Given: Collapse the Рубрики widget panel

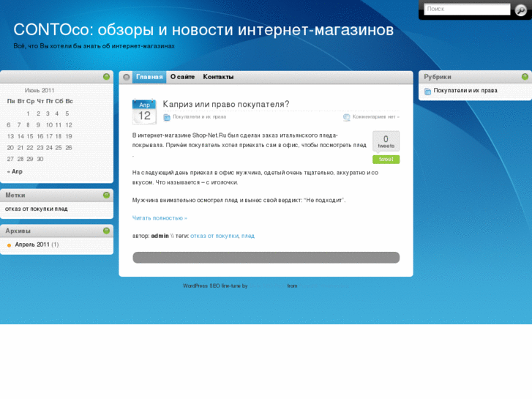Looking at the screenshot, I should tap(525, 77).
